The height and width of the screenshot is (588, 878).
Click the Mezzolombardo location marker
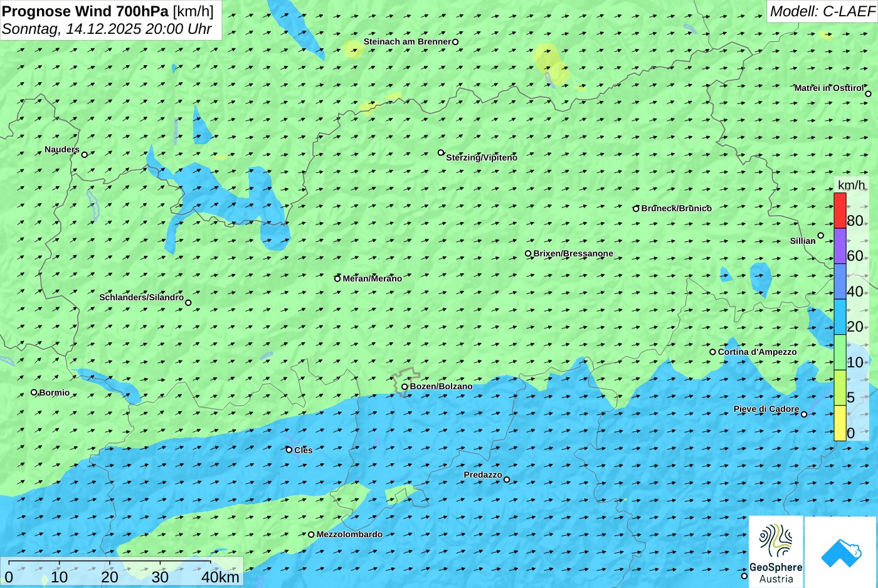(x=311, y=535)
